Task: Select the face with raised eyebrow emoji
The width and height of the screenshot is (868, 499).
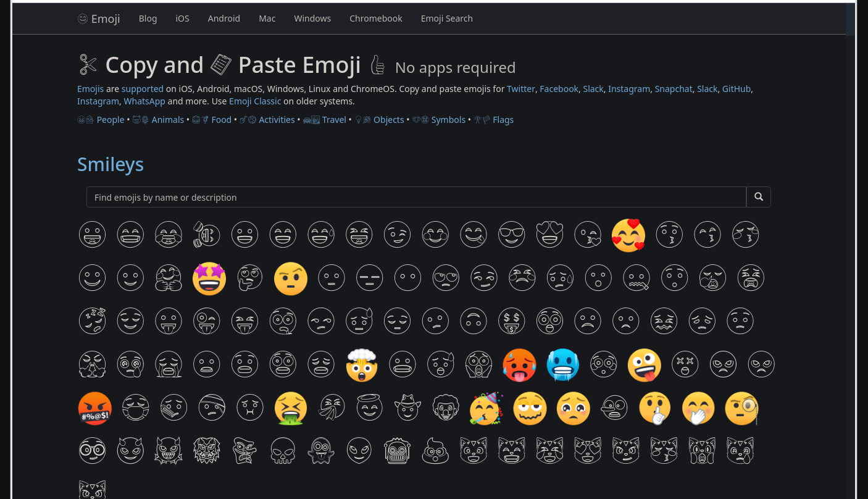Action: (x=290, y=279)
